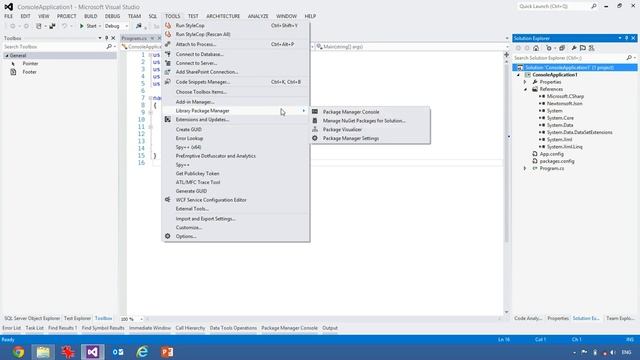Click Create GUID
640x360 pixels.
(189, 129)
